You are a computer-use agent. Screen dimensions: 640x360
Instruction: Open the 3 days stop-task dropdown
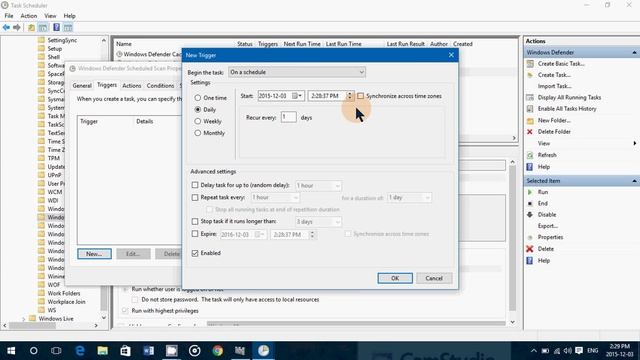tap(318, 222)
